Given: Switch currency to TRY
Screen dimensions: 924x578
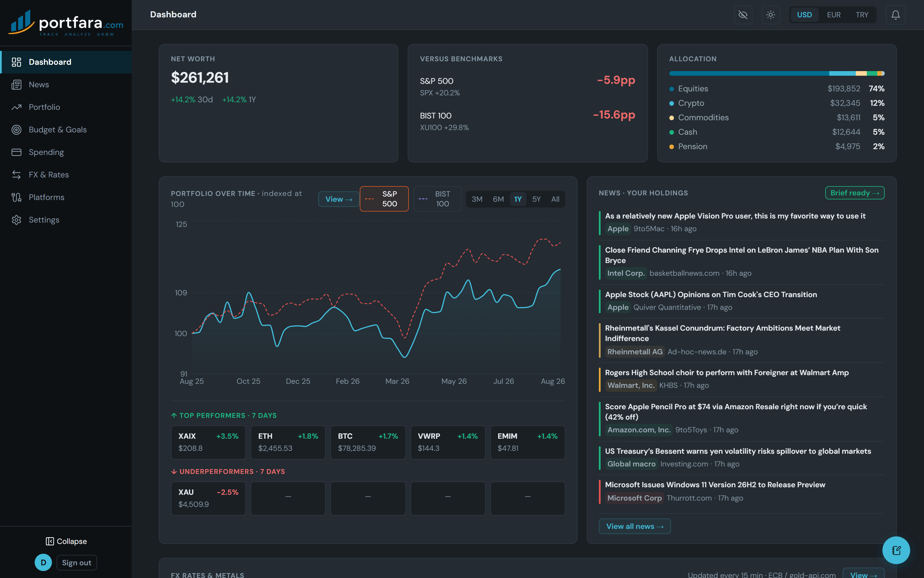Looking at the screenshot, I should click(862, 15).
